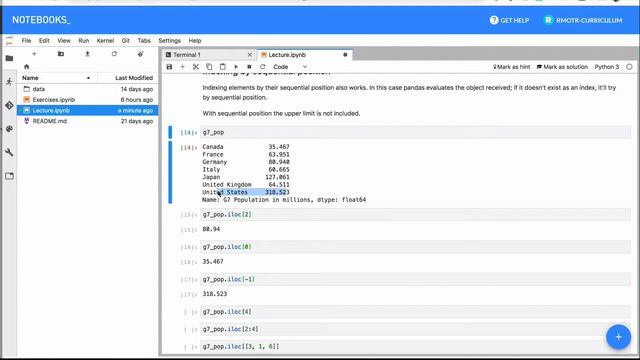Image resolution: width=640 pixels, height=360 pixels.
Task: Open the tabs panel sidebar icon
Action: (9, 176)
